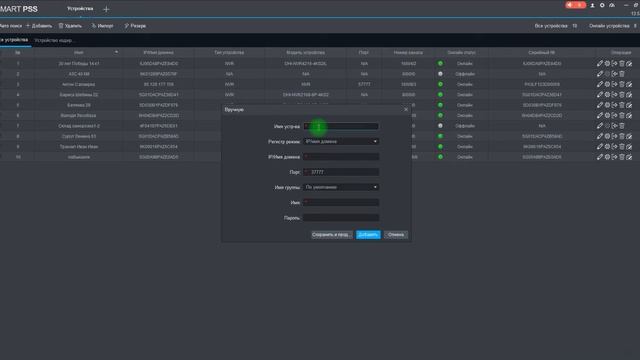Open device settings gear in row 6
Screen dimensions: 640x360
coord(607,116)
